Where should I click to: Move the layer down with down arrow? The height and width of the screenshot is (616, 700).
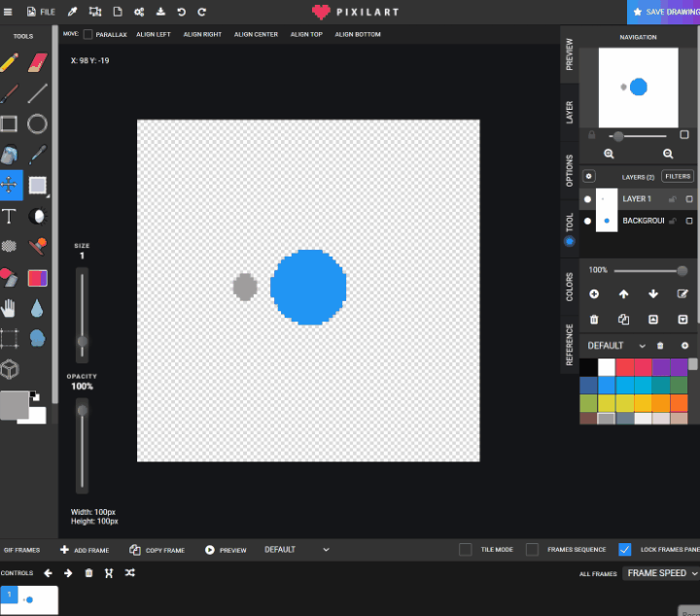(x=653, y=294)
